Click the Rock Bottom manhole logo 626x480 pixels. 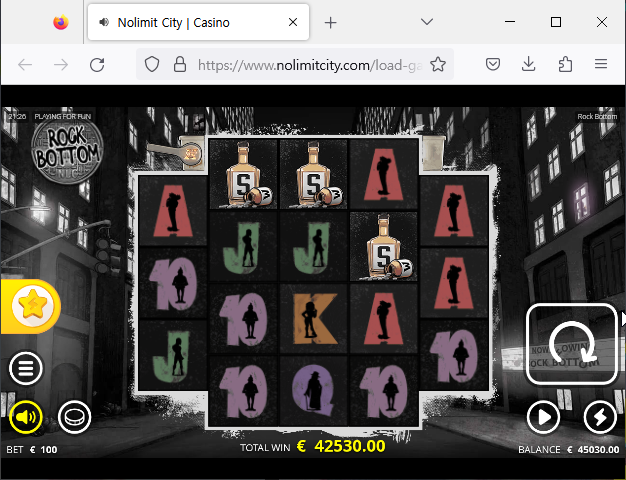(67, 150)
